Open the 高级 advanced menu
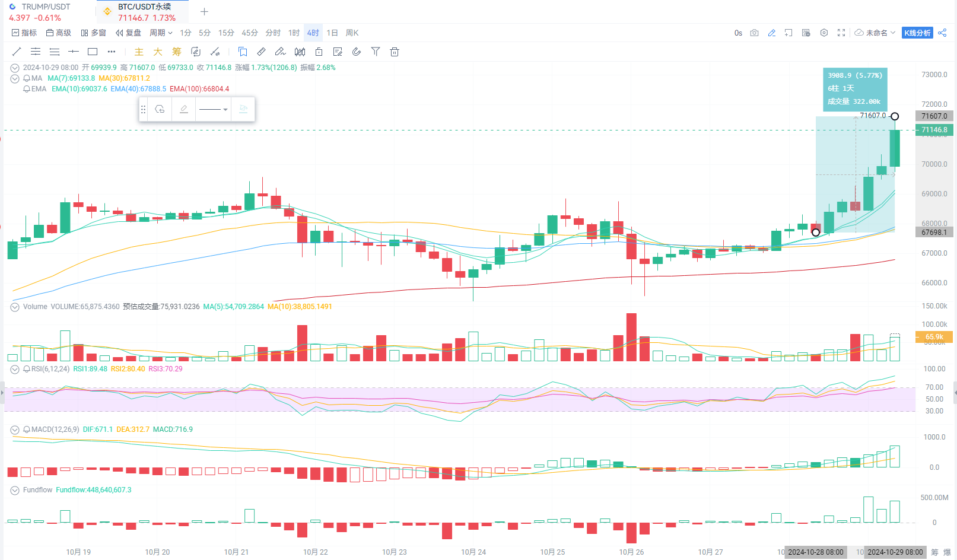 [59, 33]
